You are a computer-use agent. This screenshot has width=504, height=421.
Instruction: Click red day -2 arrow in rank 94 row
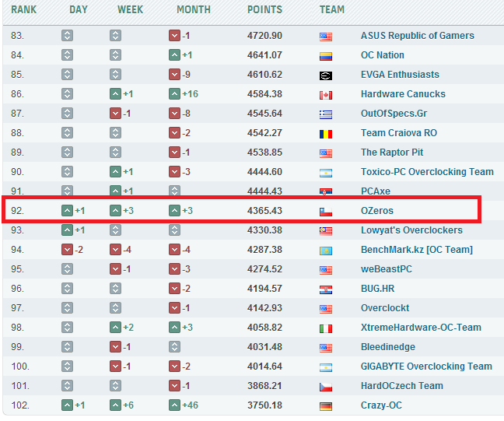point(67,250)
